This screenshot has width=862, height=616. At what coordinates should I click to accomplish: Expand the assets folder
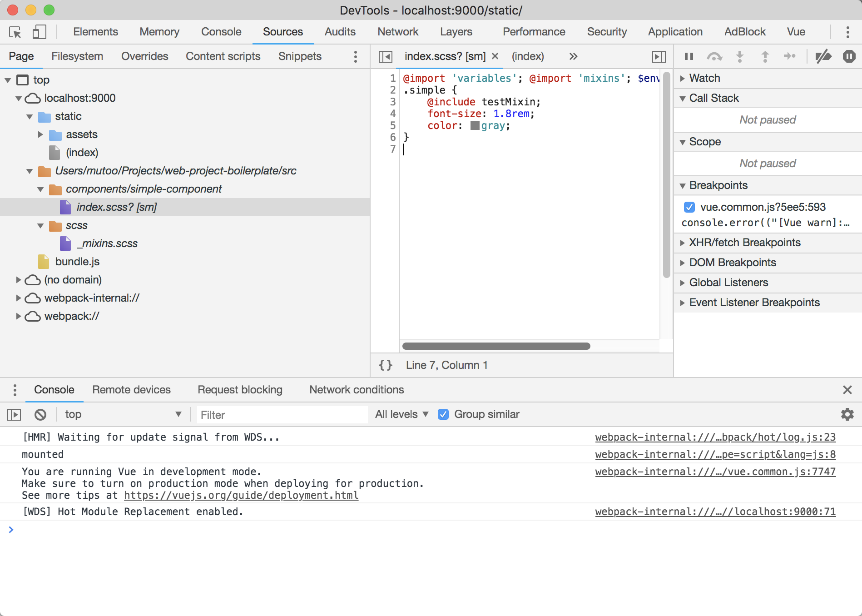coord(40,134)
